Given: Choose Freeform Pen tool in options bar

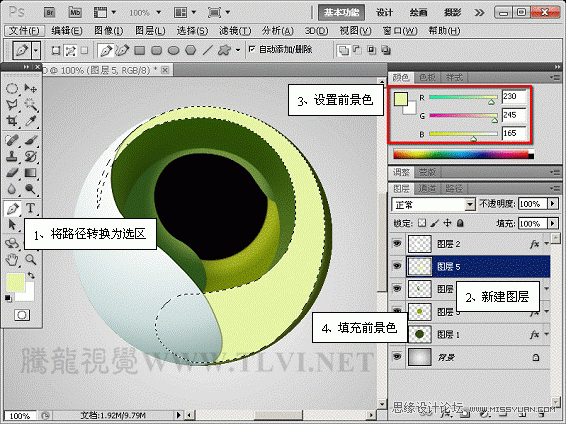Looking at the screenshot, I should point(122,50).
